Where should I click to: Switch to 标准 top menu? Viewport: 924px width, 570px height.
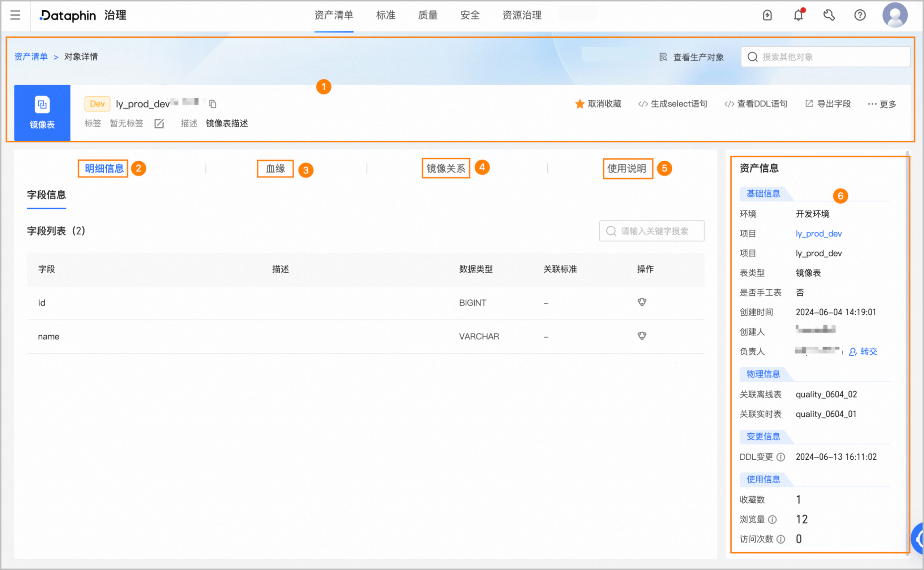[386, 16]
